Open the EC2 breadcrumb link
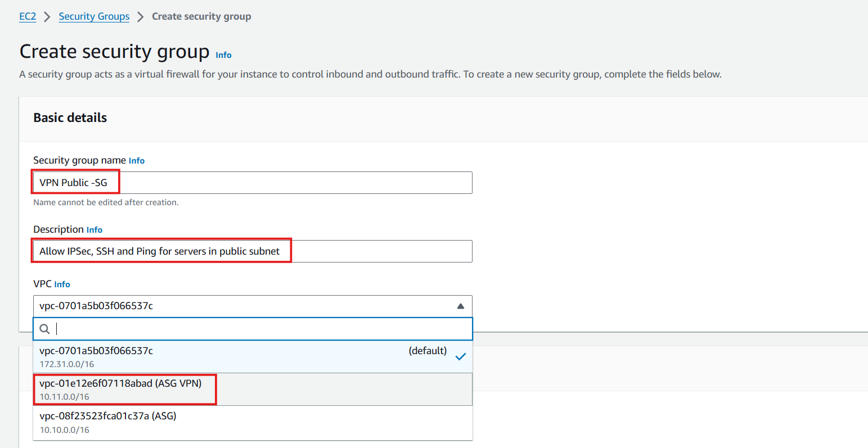The width and height of the screenshot is (868, 448). click(x=28, y=16)
